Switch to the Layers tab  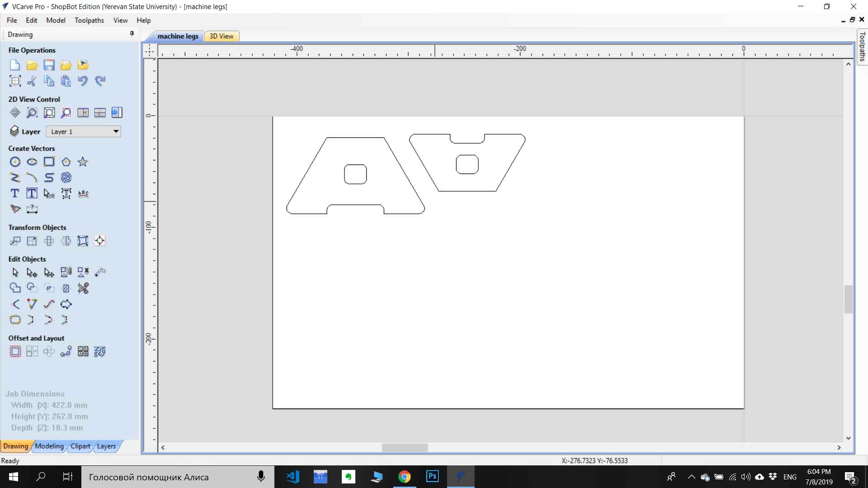point(106,446)
